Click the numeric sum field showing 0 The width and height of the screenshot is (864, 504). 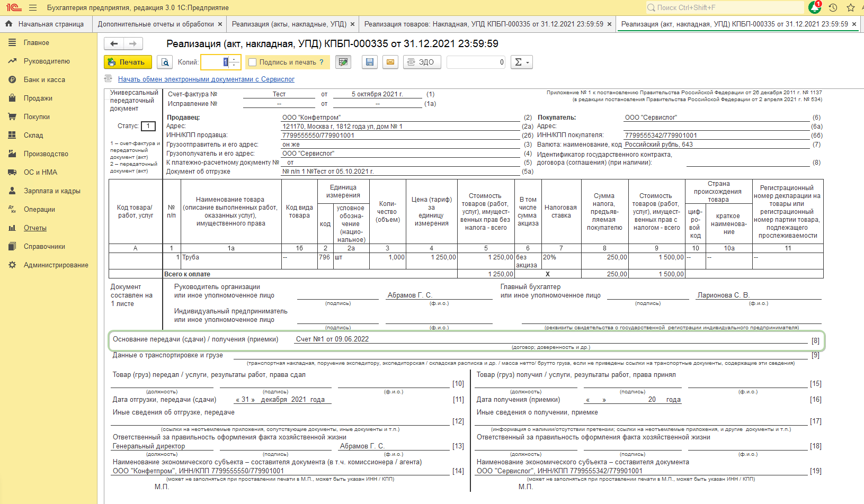(476, 62)
